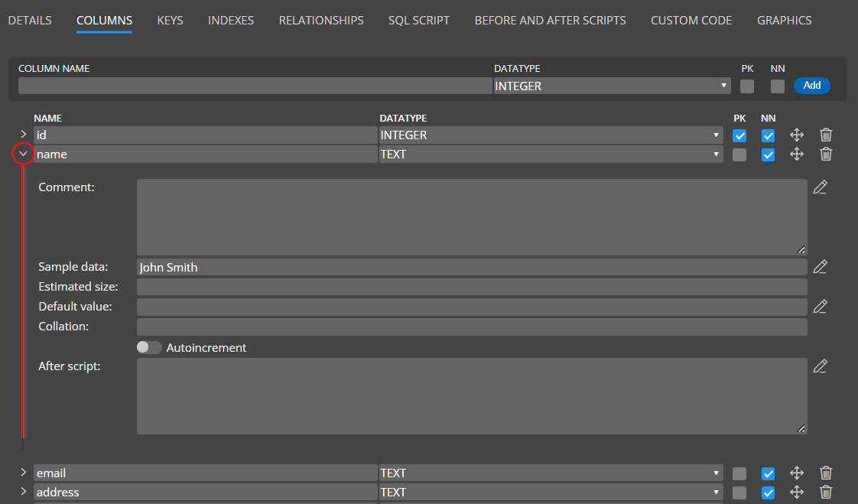The height and width of the screenshot is (504, 858).
Task: Enable the Autoincrement toggle
Action: (x=149, y=347)
